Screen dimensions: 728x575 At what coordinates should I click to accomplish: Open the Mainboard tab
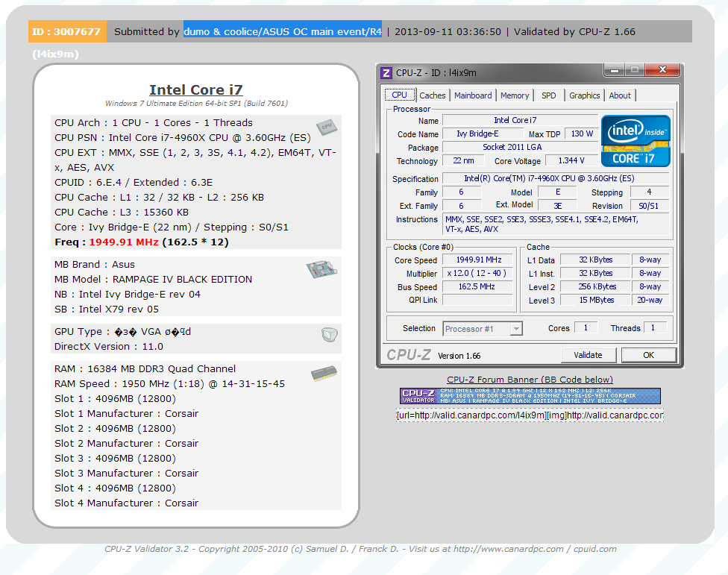(473, 95)
